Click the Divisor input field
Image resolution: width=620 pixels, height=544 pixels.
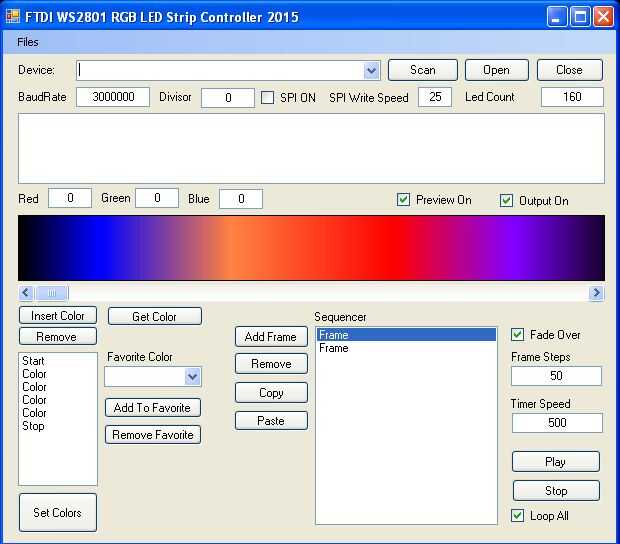point(228,98)
